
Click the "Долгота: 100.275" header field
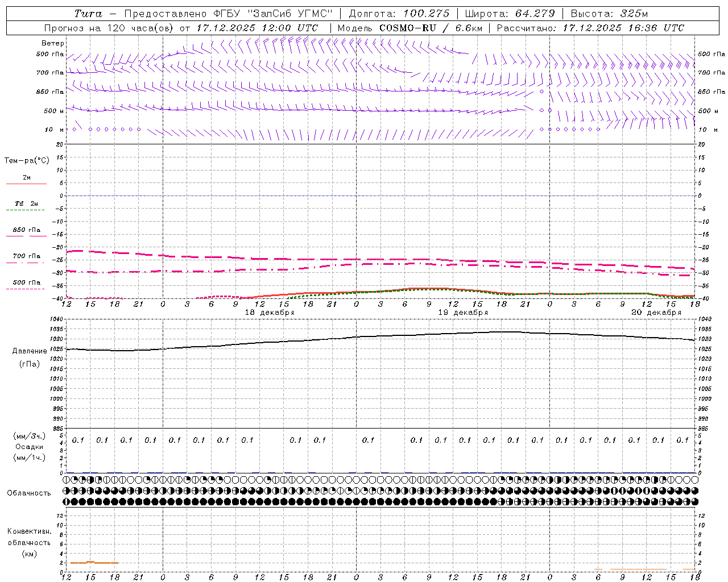[399, 14]
